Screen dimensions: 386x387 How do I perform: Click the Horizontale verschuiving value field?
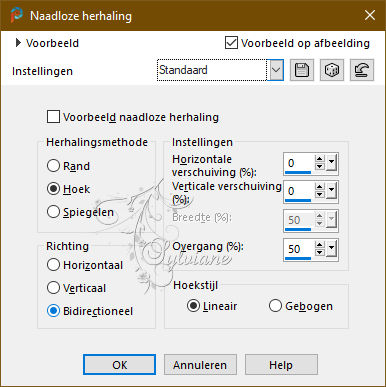click(x=298, y=163)
